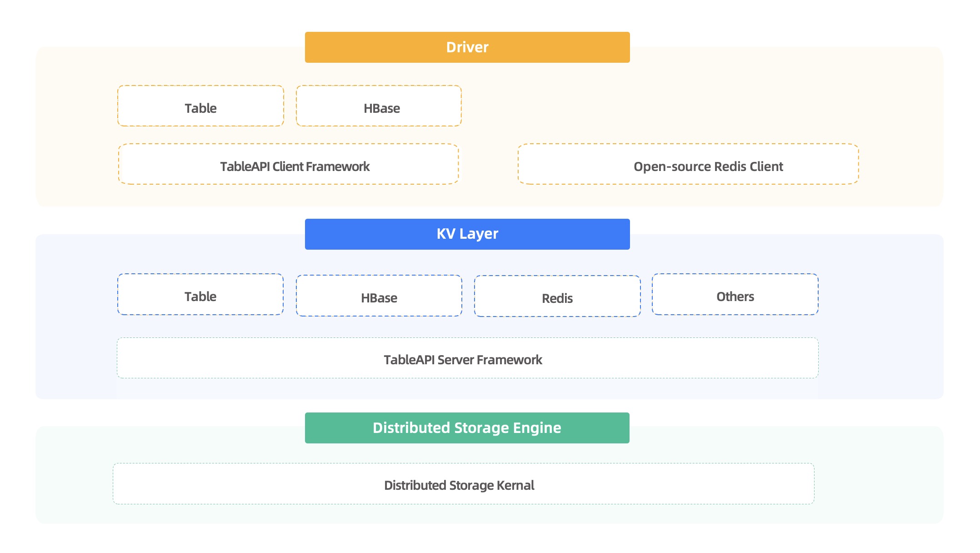980x553 pixels.
Task: Select the Table box in KV Layer
Action: point(200,294)
